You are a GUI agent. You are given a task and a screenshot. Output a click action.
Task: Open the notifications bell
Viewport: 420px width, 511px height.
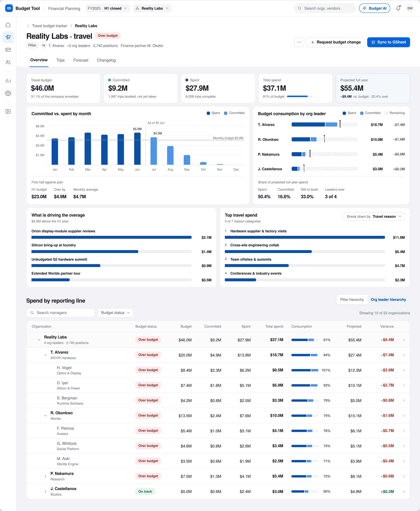(x=398, y=8)
